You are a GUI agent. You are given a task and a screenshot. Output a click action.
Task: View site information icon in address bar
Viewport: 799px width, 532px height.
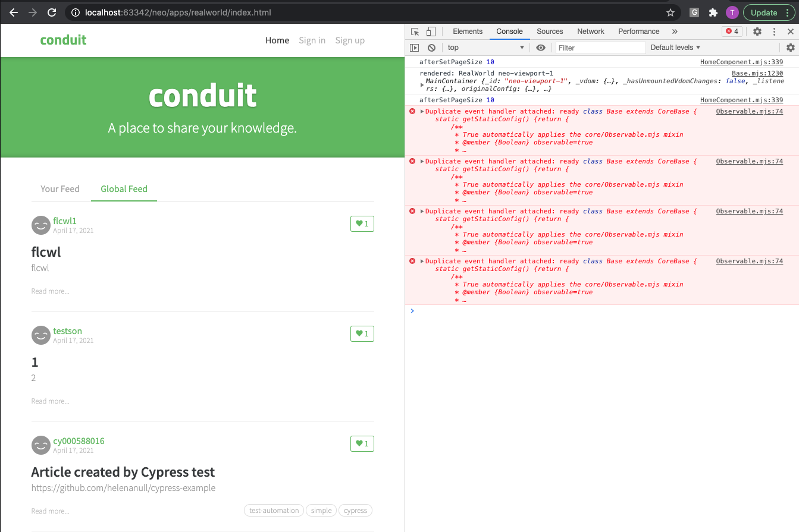click(76, 12)
